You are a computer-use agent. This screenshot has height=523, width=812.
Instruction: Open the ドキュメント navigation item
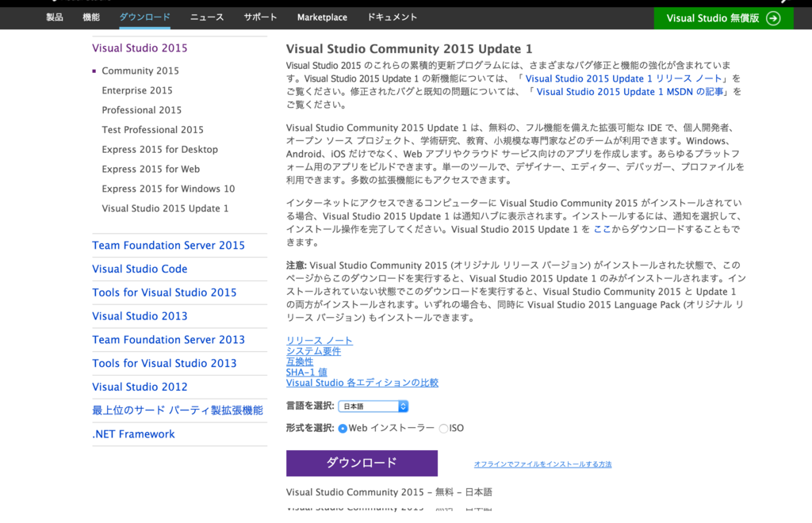coord(392,17)
